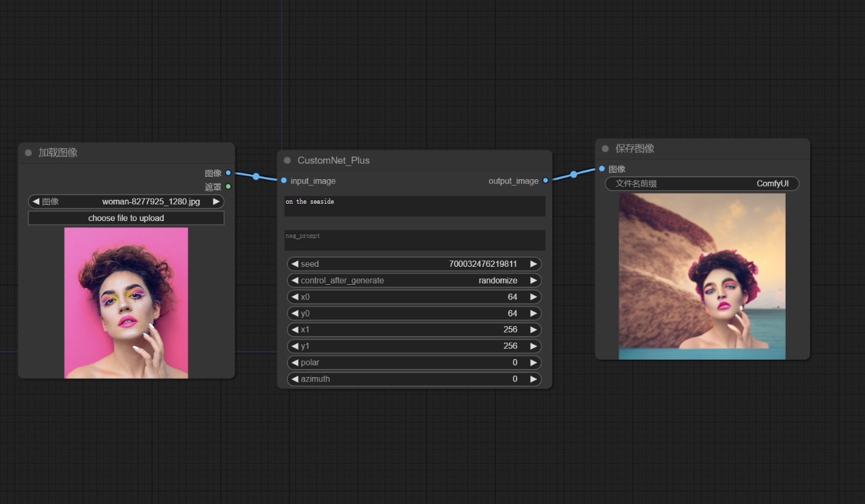The height and width of the screenshot is (504, 865).
Task: Click the neg_prompt text field
Action: coord(415,240)
